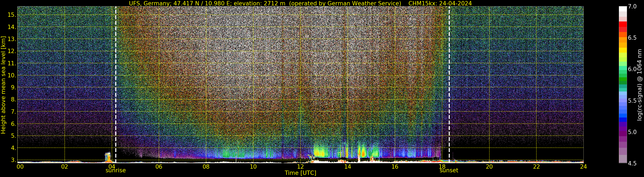644x177 pixels.
Task: Click the '7.0' colorbar tick label
Action: click(x=632, y=6)
